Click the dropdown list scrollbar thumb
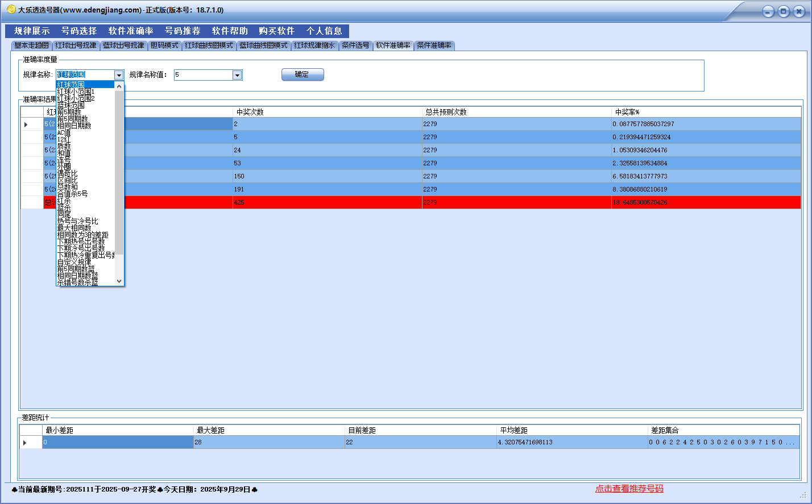This screenshot has width=812, height=504. tap(119, 170)
